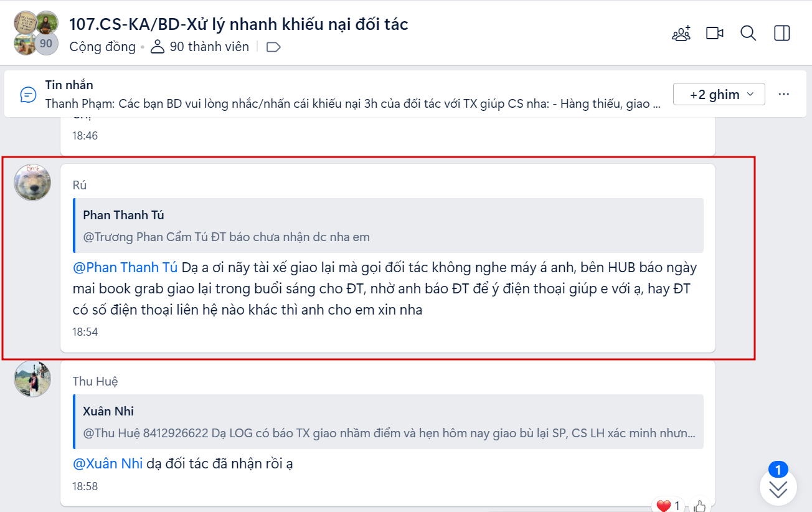Image resolution: width=812 pixels, height=512 pixels.
Task: Click the thumbs up reaction icon
Action: [x=700, y=505]
